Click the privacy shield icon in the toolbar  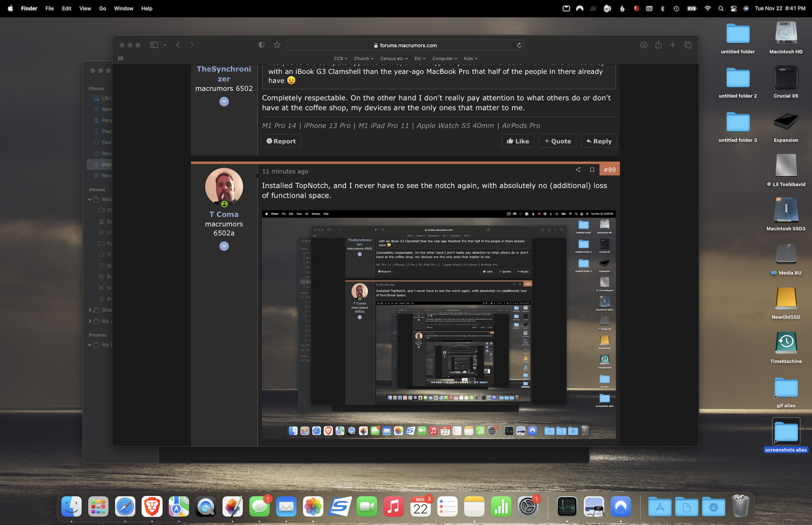click(x=261, y=45)
